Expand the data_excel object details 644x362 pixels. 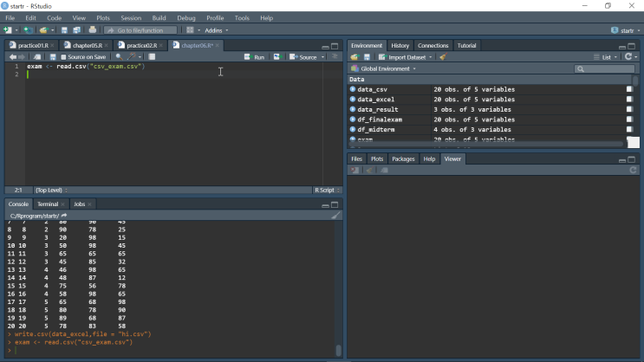pyautogui.click(x=353, y=99)
